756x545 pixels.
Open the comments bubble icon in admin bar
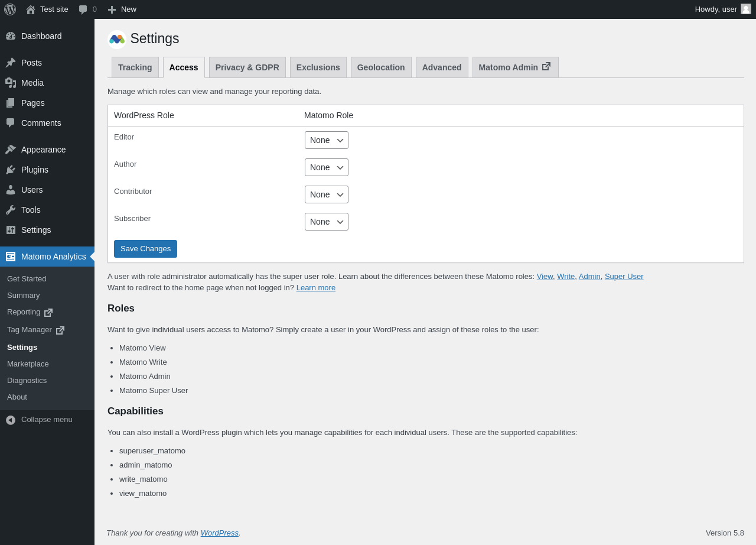click(83, 9)
